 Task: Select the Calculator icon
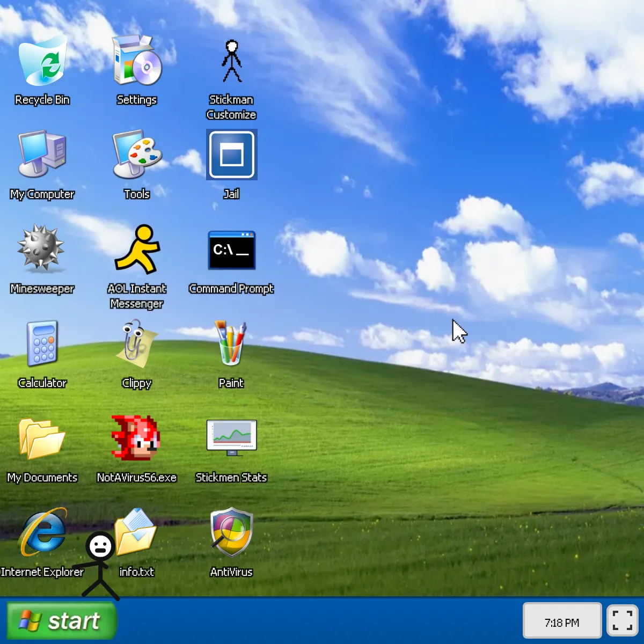[42, 343]
